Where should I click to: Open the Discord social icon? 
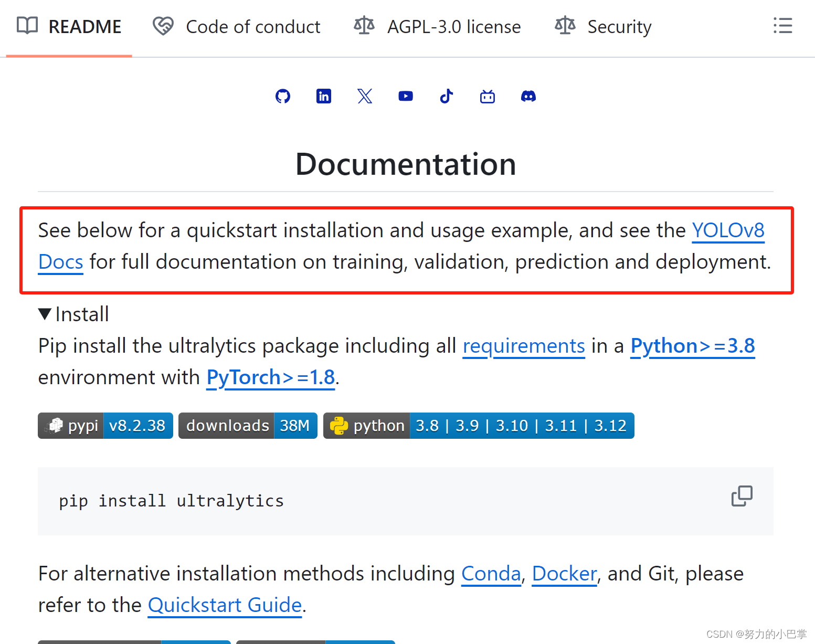[528, 96]
